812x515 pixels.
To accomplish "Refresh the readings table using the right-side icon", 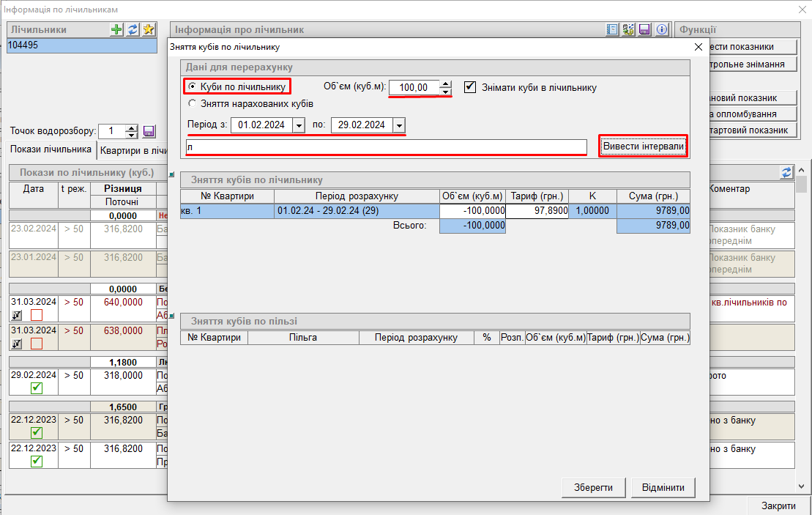I will coord(786,171).
